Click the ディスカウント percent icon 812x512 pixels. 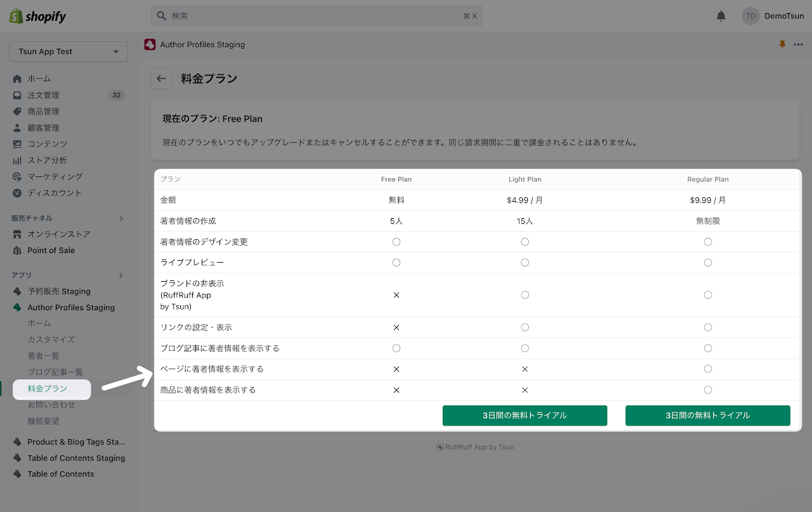point(17,193)
